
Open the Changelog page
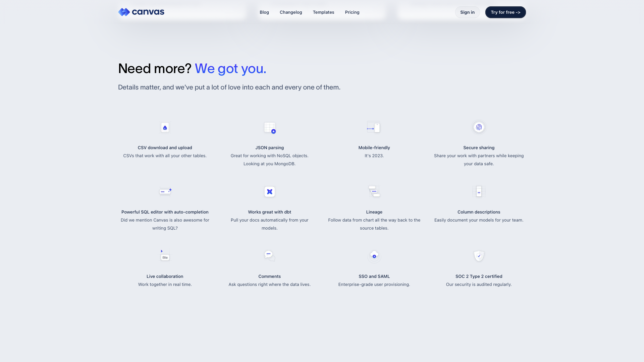(291, 12)
